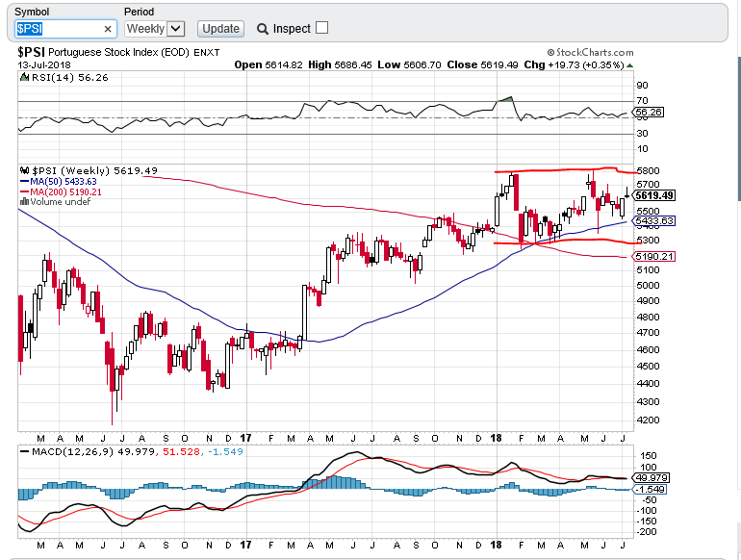Click the Volume undef legend icon

pyautogui.click(x=24, y=202)
